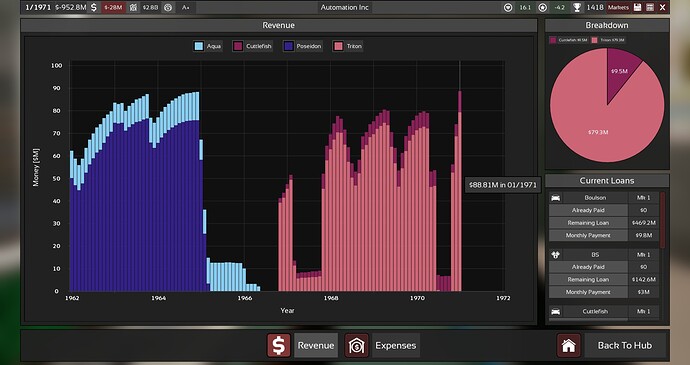The image size is (690, 365).
Task: Click the engine icon next to BS loan
Action: point(555,254)
